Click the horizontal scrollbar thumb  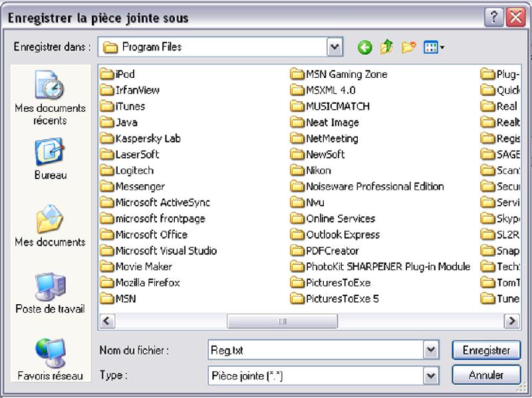tap(282, 321)
